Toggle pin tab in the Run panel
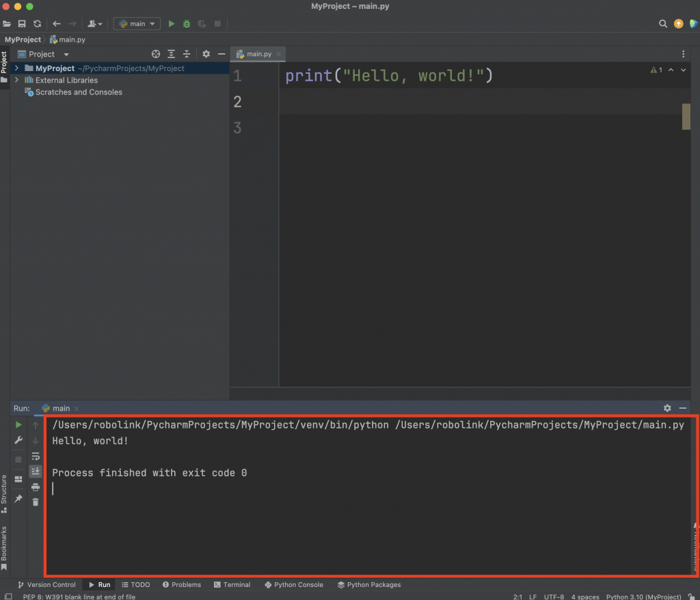The height and width of the screenshot is (600, 700). (18, 500)
